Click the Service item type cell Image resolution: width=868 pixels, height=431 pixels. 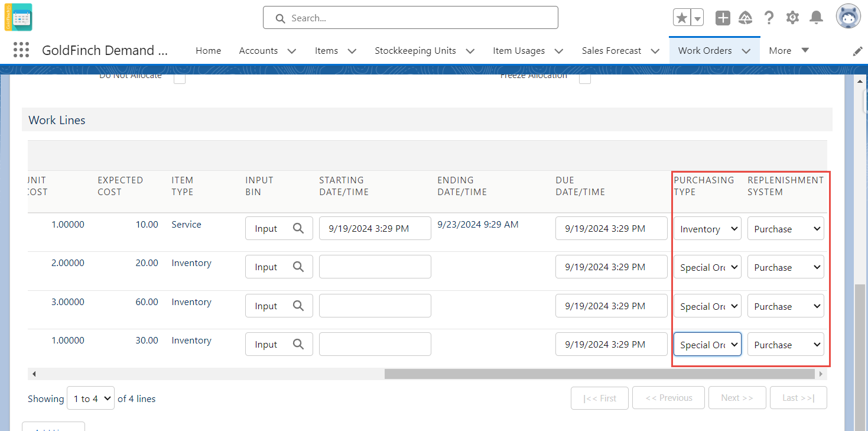(x=186, y=224)
